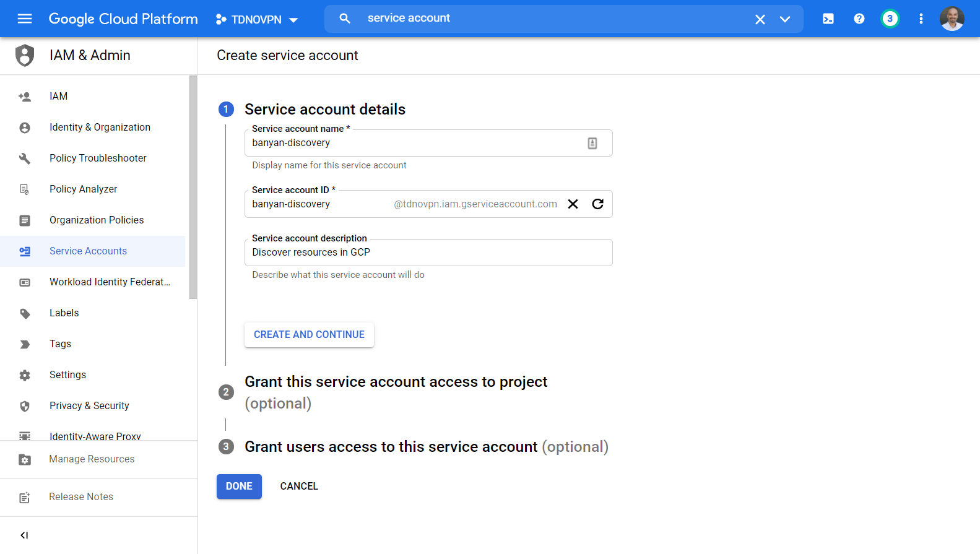This screenshot has height=554, width=980.
Task: Expand the search options chevron
Action: [x=784, y=19]
